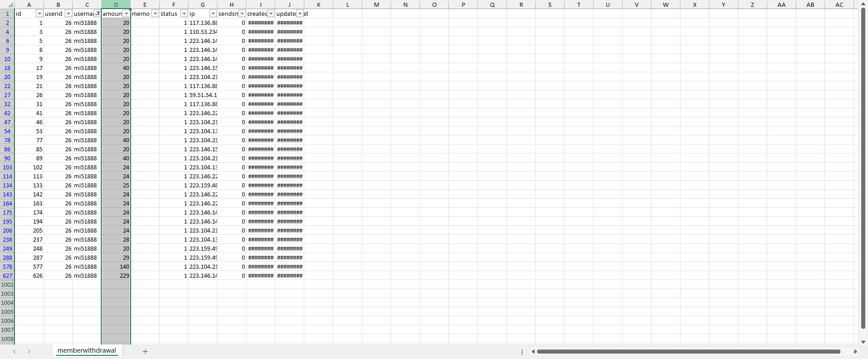The height and width of the screenshot is (359, 868).
Task: Click the sheet tab bar options dots
Action: pos(522,352)
